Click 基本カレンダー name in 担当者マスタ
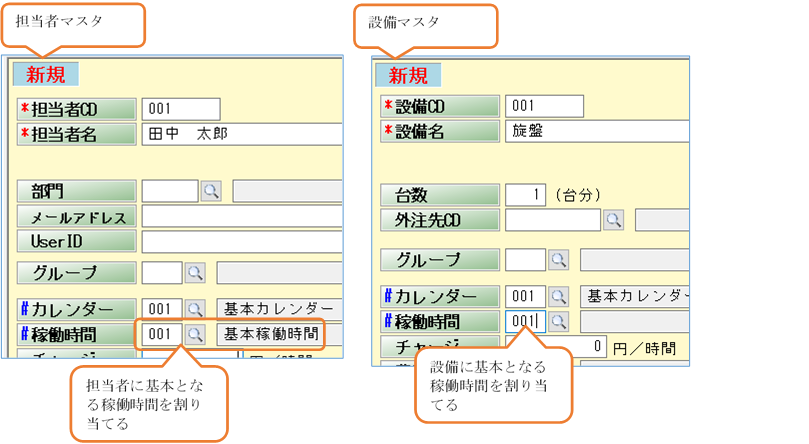The width and height of the screenshot is (809, 444). coord(279,309)
